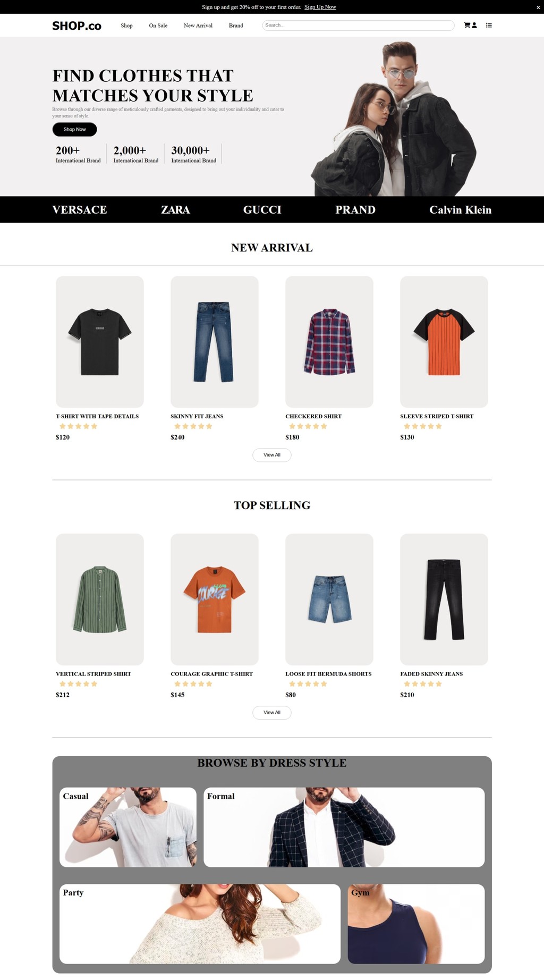
Task: Go to New Arrival in navigation
Action: (x=198, y=26)
